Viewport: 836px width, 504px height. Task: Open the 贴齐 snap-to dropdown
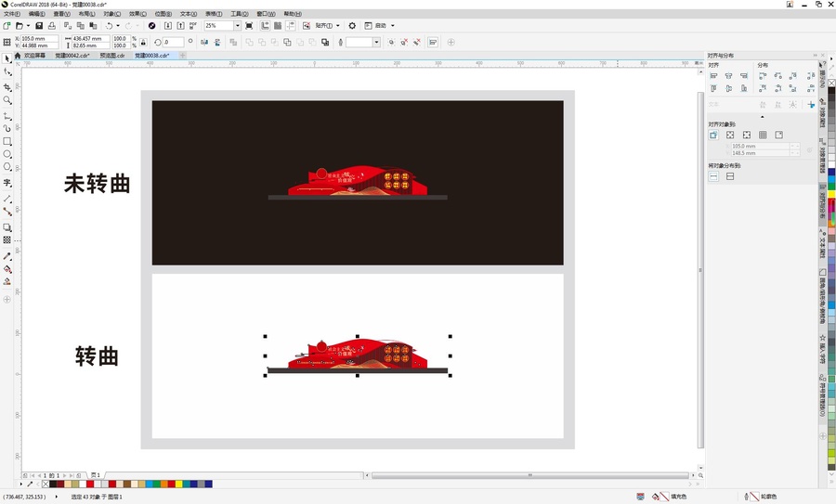[337, 26]
